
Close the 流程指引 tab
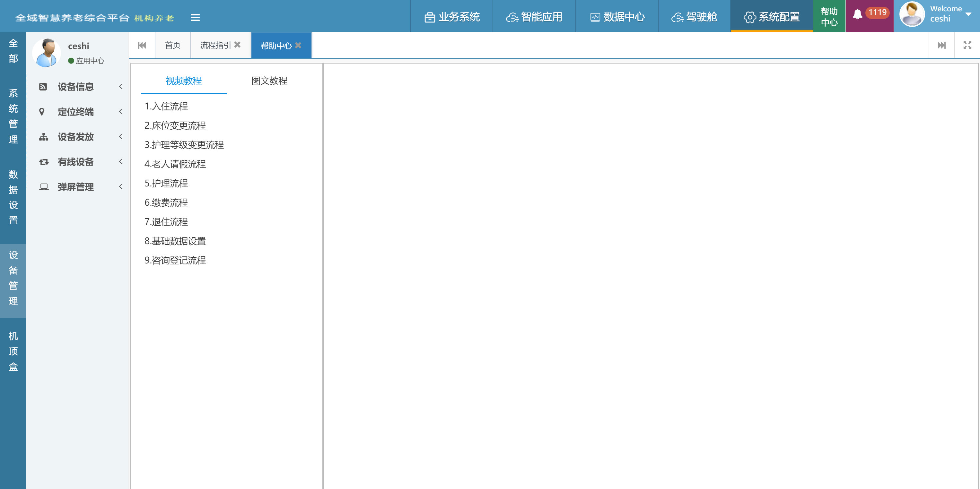[237, 45]
